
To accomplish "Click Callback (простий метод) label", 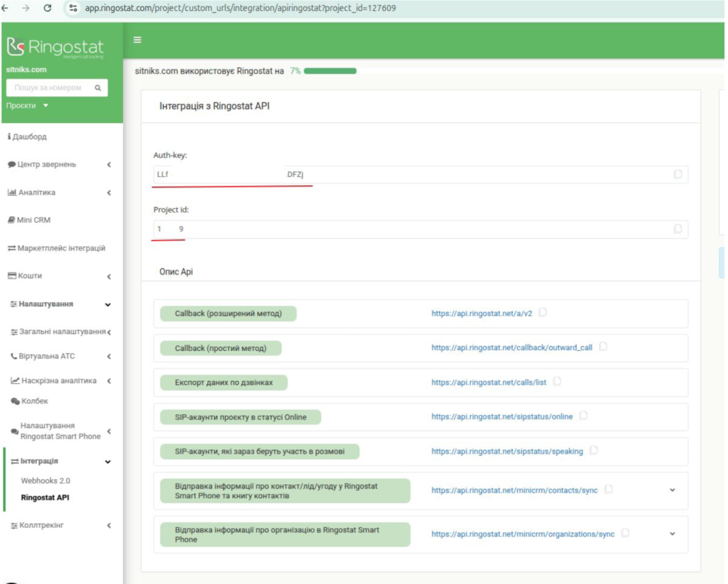I will [x=221, y=348].
